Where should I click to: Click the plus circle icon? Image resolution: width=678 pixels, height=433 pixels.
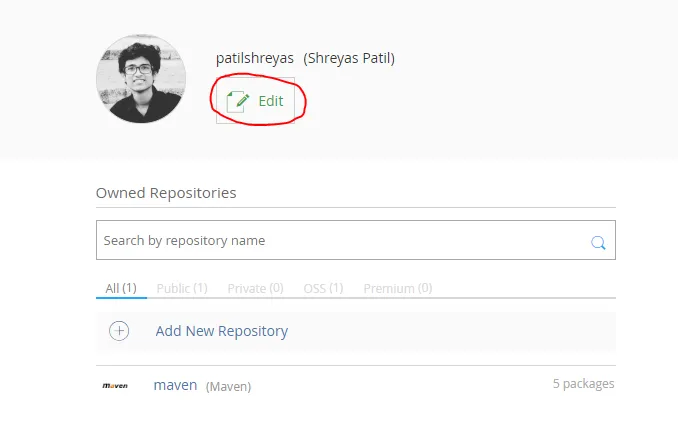[x=119, y=331]
